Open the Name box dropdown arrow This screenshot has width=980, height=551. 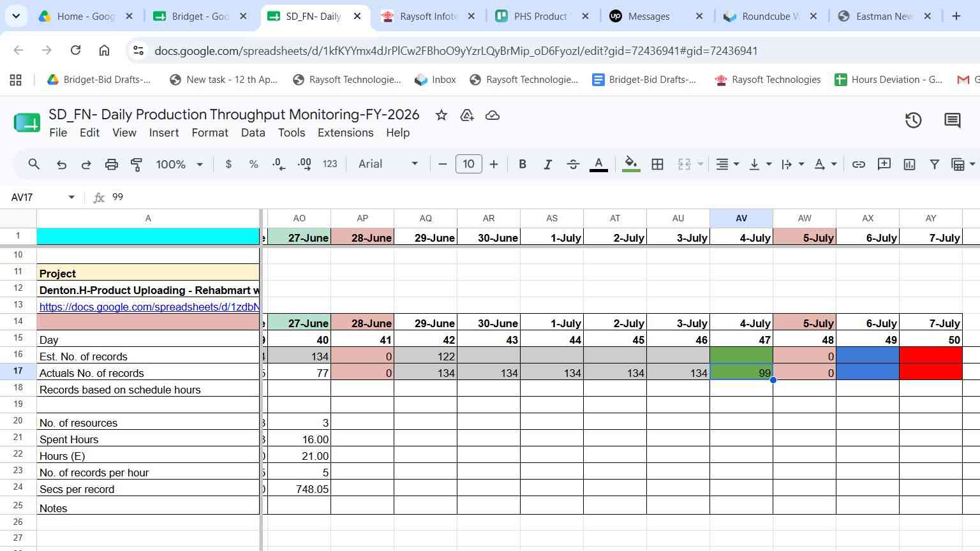(71, 197)
